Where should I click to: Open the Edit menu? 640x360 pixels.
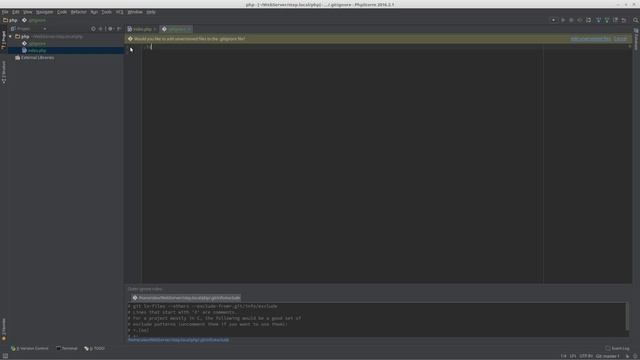(16, 12)
